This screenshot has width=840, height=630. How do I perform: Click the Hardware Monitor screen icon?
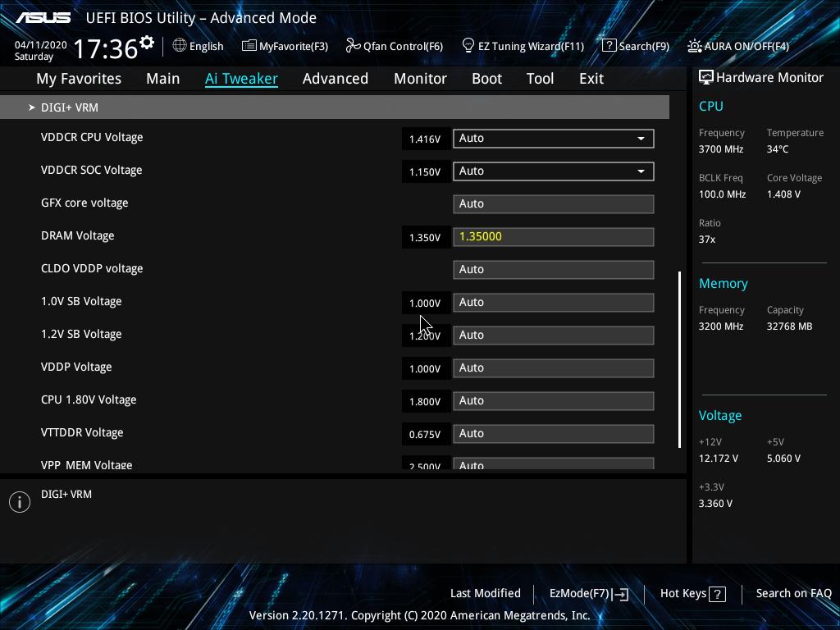pos(706,78)
